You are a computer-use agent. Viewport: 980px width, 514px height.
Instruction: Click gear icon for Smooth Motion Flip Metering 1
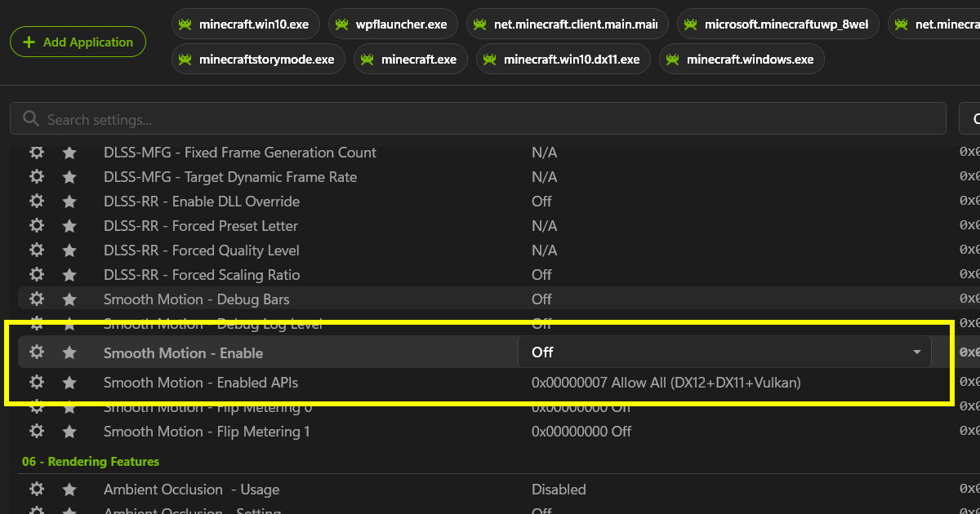tap(37, 431)
